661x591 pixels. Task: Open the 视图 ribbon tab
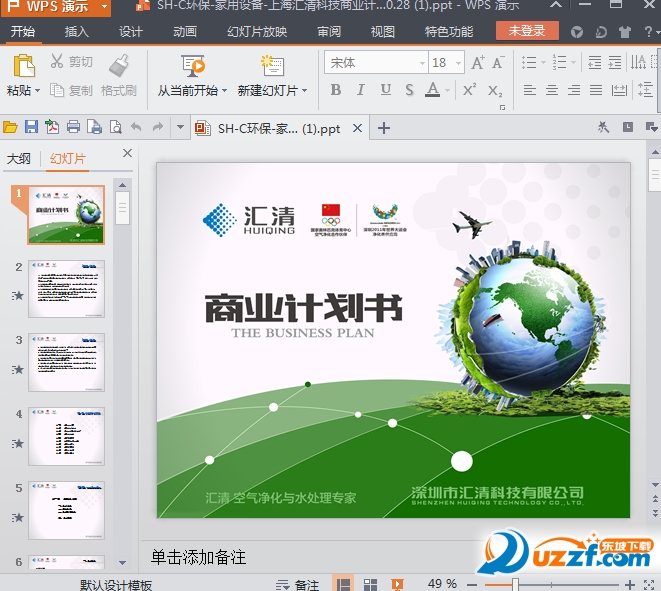(x=383, y=32)
